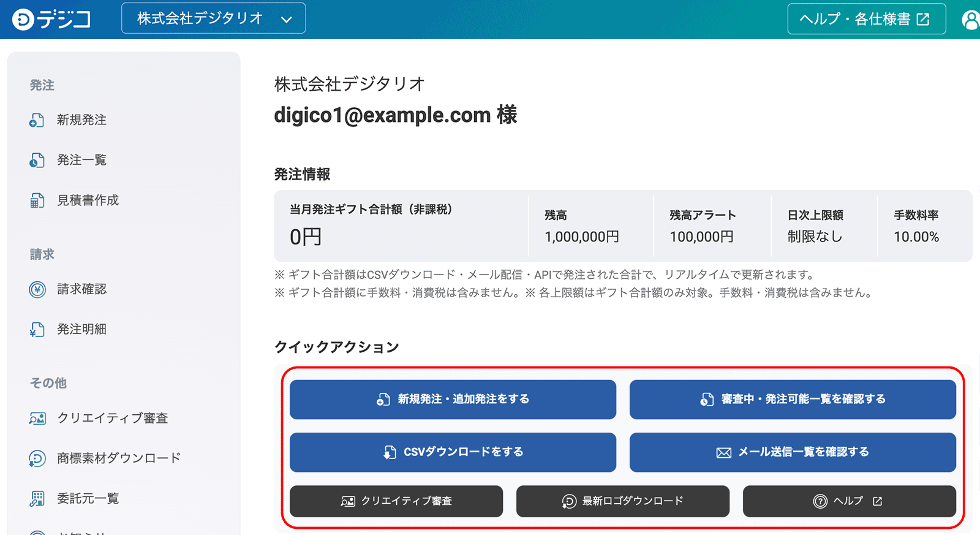Open 見積書作成 from the sidebar menu
This screenshot has height=535, width=980.
88,200
